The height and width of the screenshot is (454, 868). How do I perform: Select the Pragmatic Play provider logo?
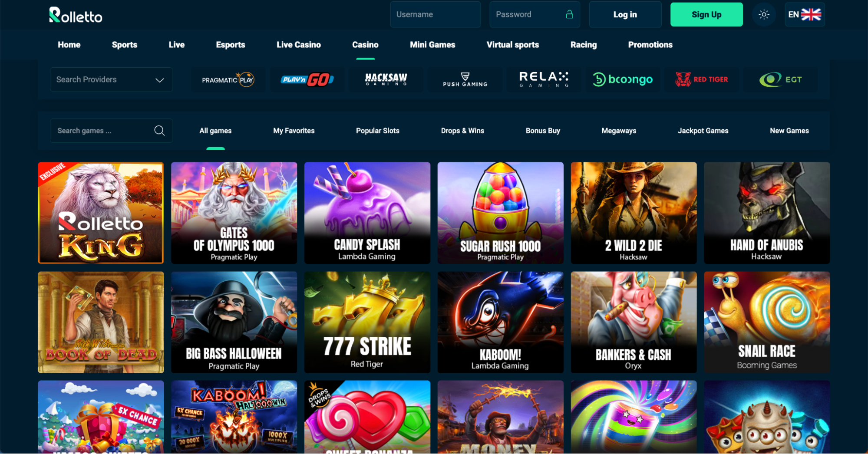tap(228, 79)
